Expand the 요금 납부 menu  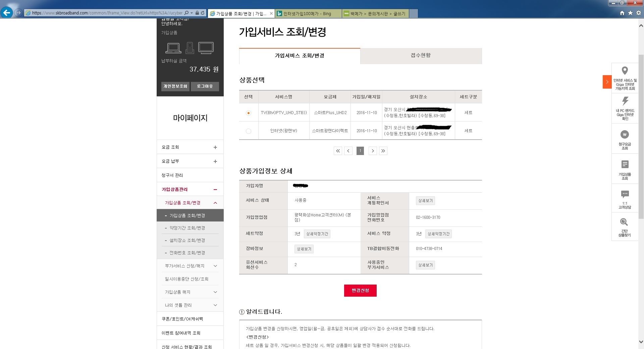click(215, 161)
